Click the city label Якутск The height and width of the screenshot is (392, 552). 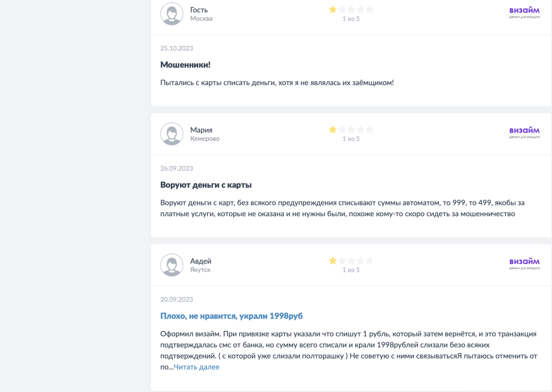coord(200,270)
